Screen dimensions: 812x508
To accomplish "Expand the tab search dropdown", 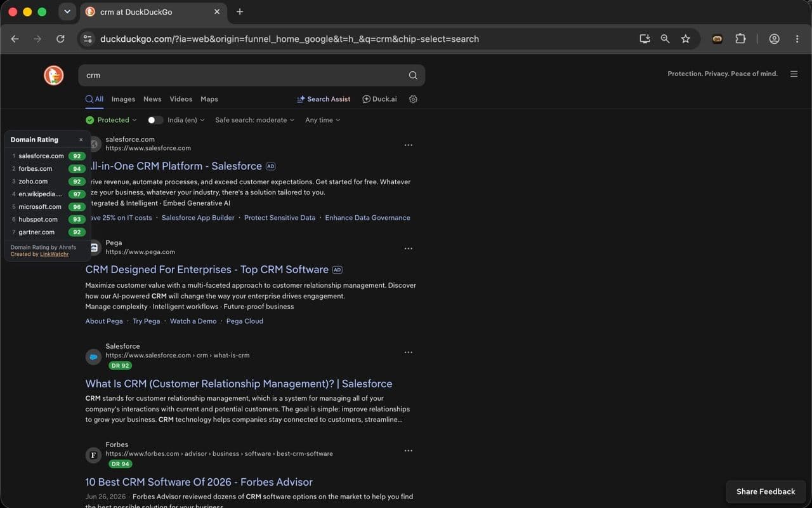I will pos(67,11).
